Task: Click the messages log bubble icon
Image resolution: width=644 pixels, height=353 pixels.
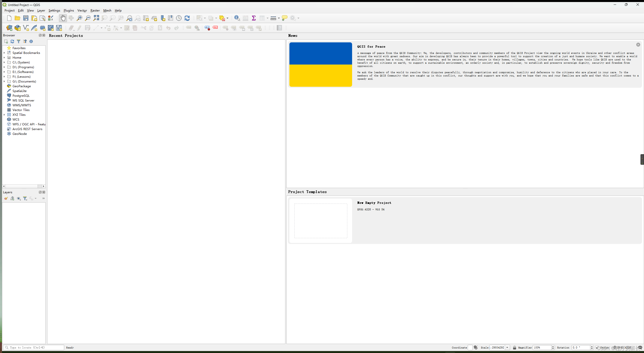Action: pos(640,347)
